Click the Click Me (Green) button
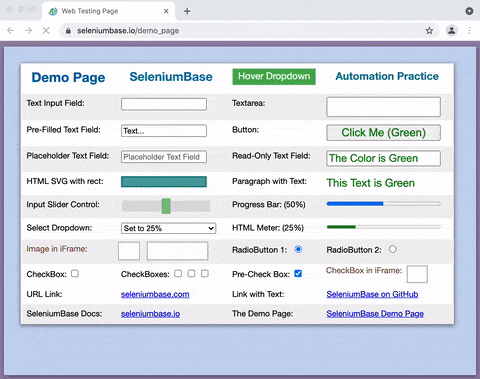The height and width of the screenshot is (379, 480). (x=383, y=133)
